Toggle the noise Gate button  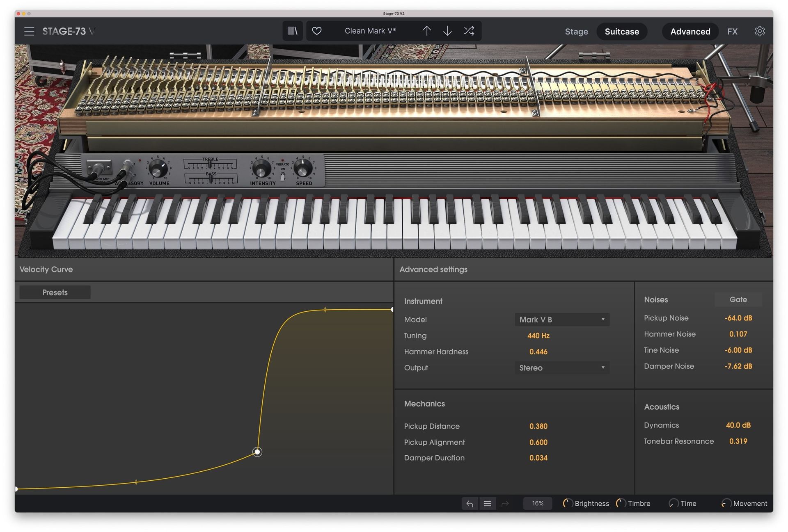(738, 299)
